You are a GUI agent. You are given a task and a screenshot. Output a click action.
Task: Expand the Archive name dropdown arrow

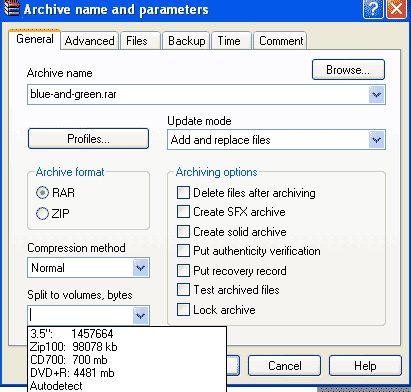click(x=377, y=95)
